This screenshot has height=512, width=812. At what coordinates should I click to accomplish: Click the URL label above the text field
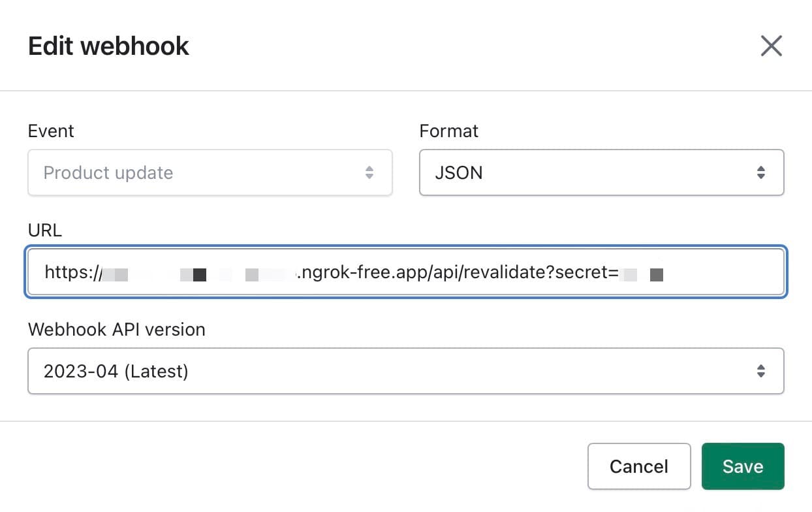(44, 230)
